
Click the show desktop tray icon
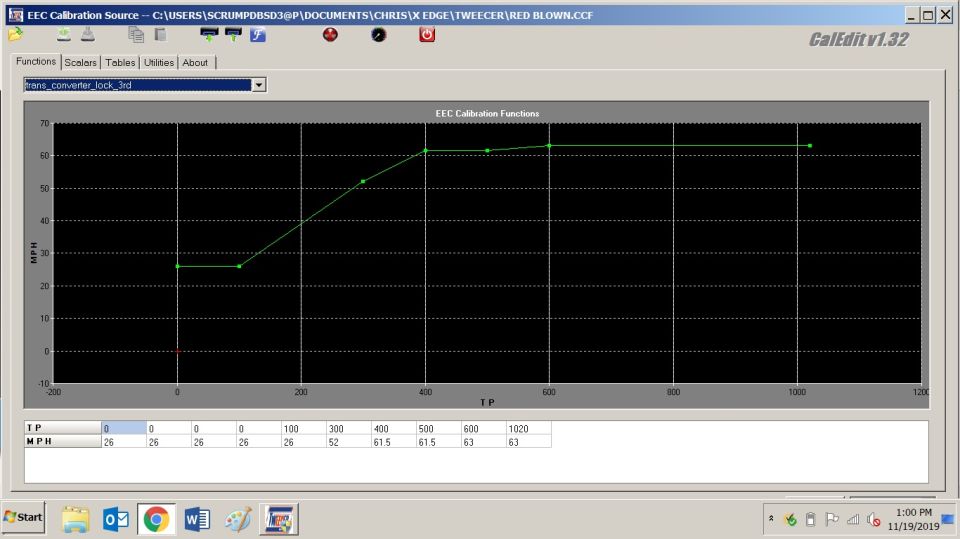click(x=948, y=519)
